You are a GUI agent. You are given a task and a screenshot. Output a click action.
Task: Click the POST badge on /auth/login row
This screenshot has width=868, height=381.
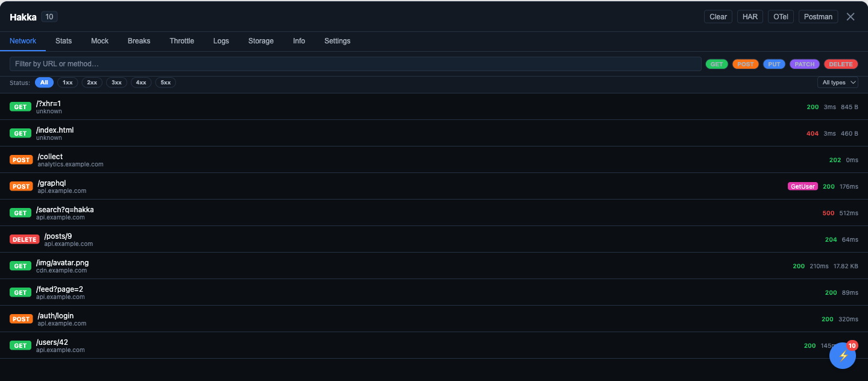(21, 319)
